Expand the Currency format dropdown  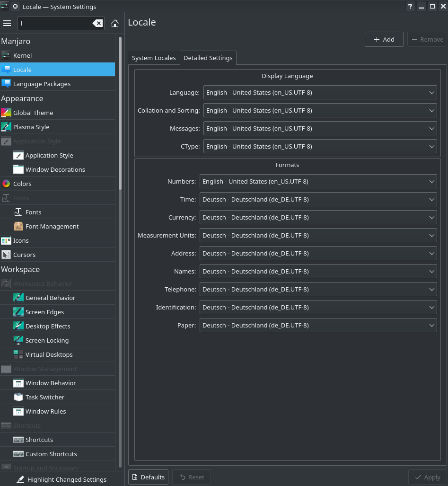pyautogui.click(x=318, y=218)
